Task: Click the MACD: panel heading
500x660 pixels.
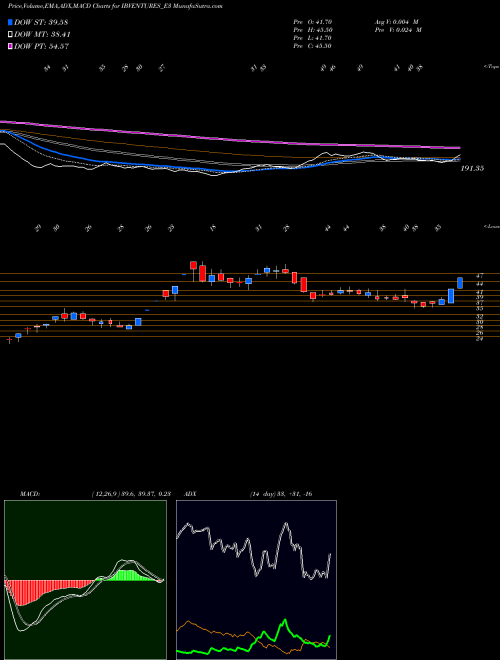Action: tap(30, 494)
